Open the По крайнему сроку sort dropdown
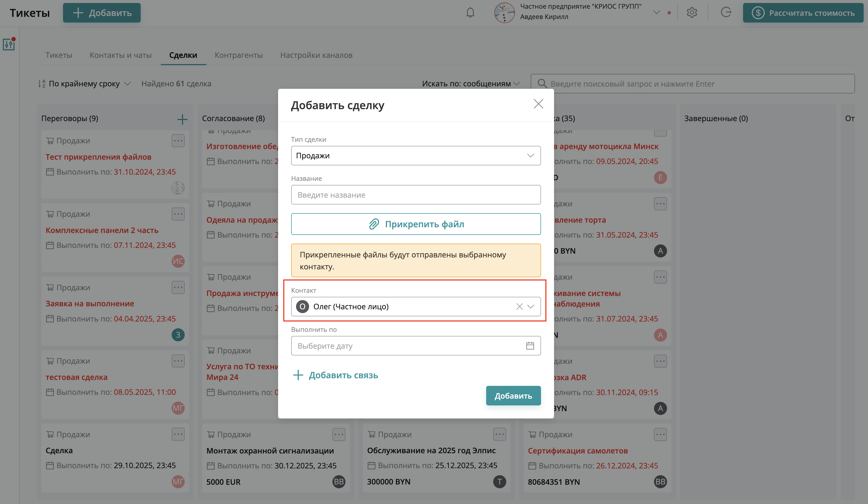 [x=84, y=84]
